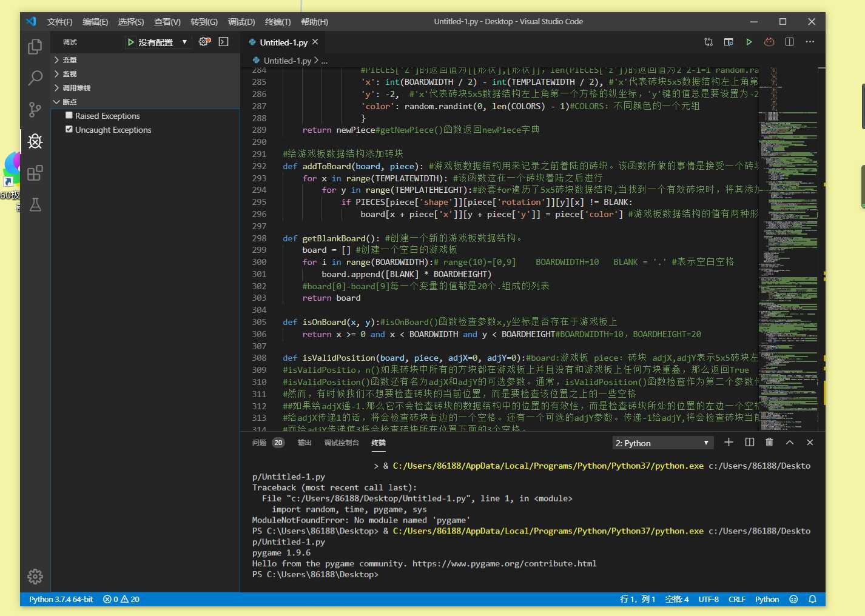Click Python 3.7.4 64-bit interpreter selector
865x616 pixels.
[x=61, y=599]
